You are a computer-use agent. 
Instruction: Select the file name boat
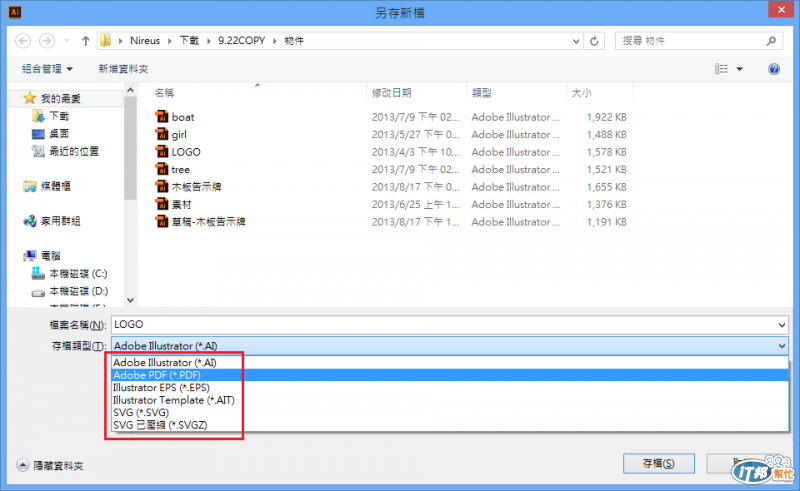click(183, 117)
